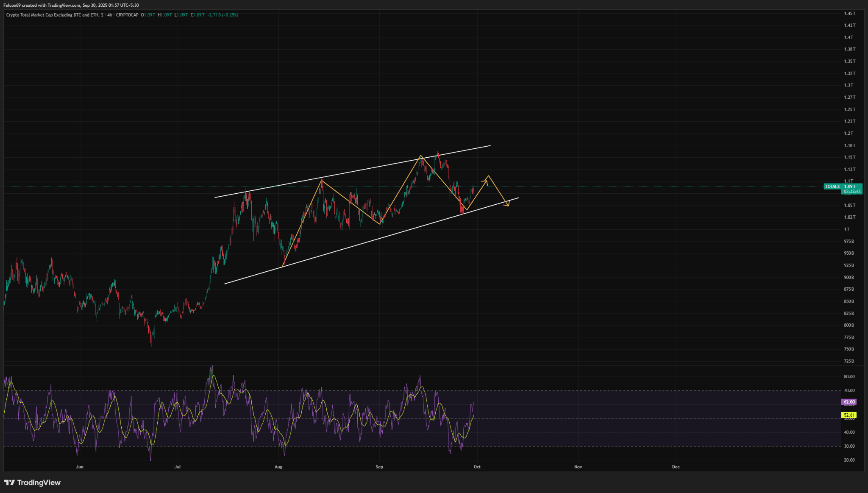868x493 pixels.
Task: Click the CRYPTOCAP exchange label
Action: coord(127,15)
